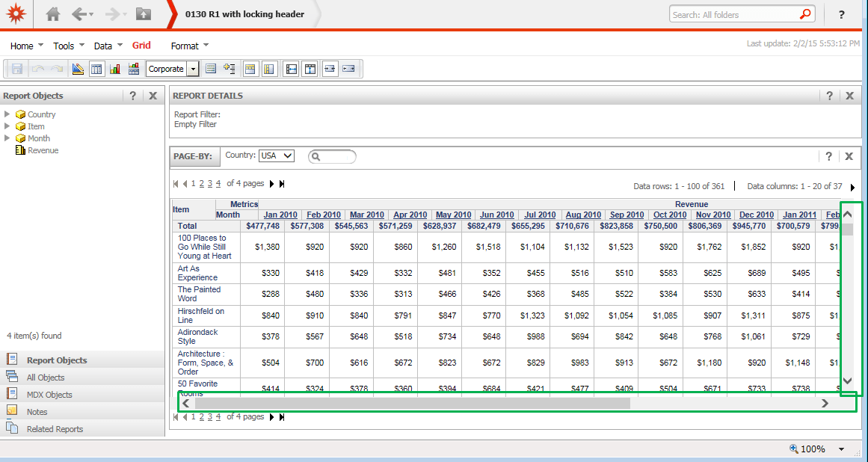Go to next page in top pager
868x462 pixels.
click(x=272, y=184)
